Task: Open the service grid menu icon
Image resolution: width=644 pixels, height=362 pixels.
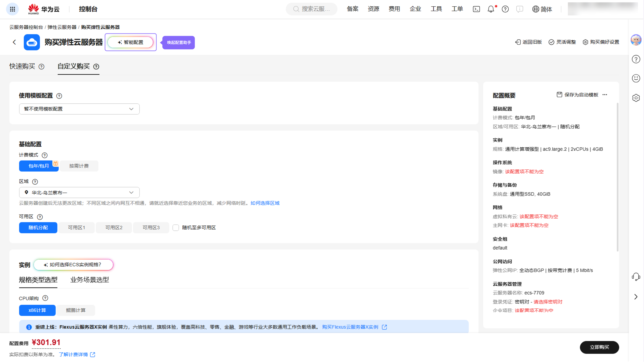Action: (12, 9)
